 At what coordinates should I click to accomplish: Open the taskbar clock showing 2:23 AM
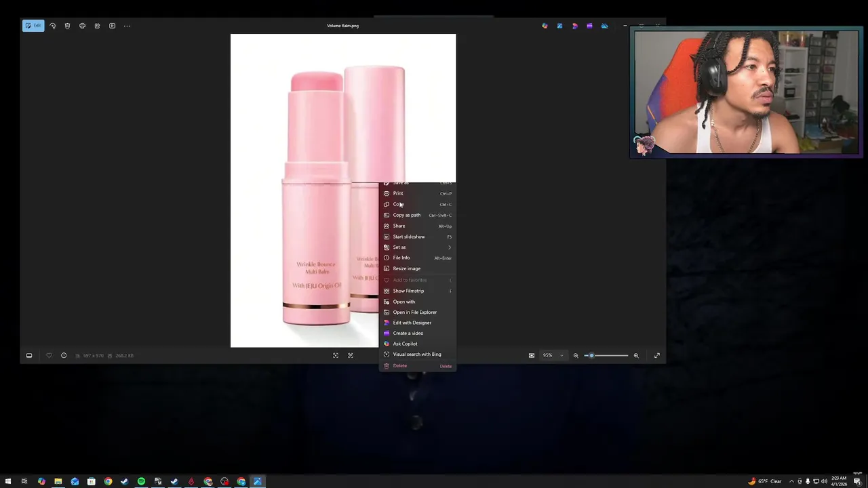point(840,481)
